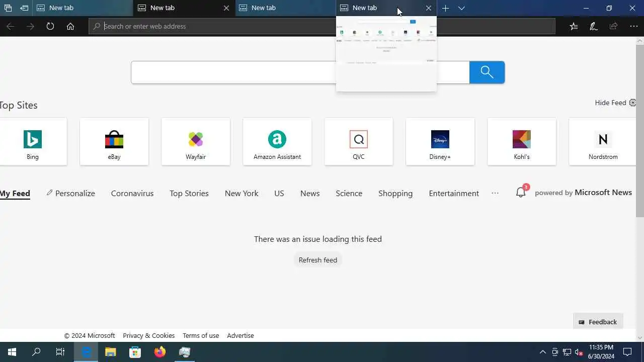Toggle Hide Feed

pyautogui.click(x=610, y=103)
